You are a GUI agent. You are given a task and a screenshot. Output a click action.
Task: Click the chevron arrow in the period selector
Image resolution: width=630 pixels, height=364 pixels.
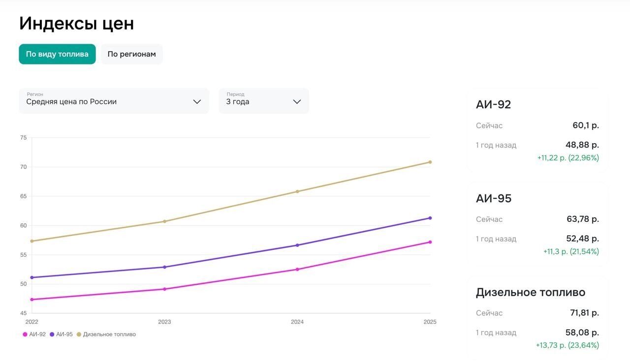297,102
